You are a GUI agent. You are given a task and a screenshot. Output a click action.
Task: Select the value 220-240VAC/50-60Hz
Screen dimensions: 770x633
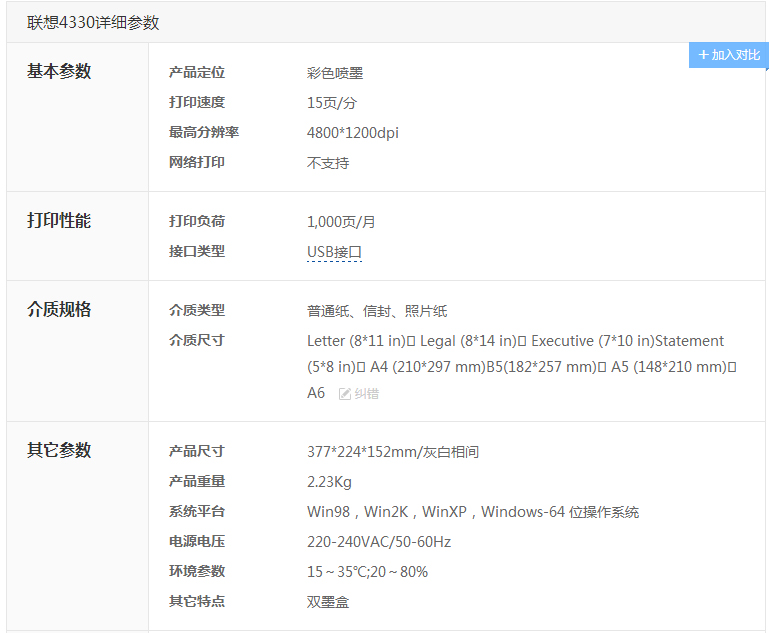379,542
